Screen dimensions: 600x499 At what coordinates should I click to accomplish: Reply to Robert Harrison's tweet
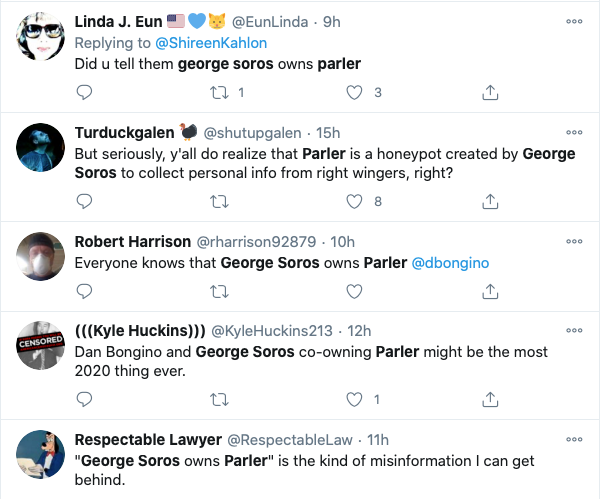[85, 291]
